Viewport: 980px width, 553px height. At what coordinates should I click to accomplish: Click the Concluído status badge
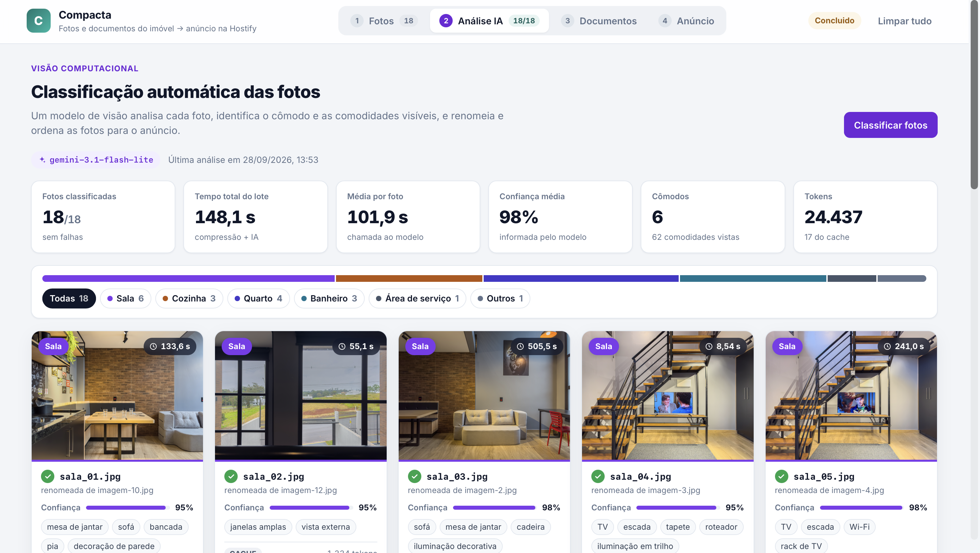[x=835, y=21]
